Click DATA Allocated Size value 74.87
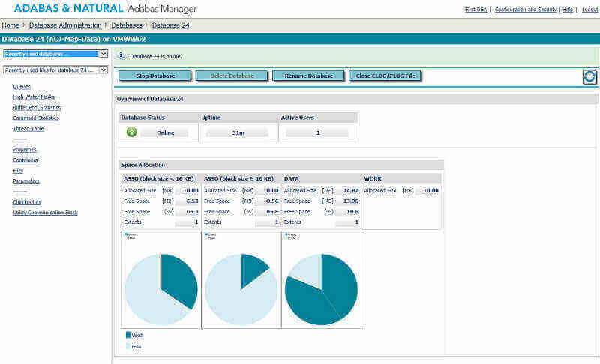The width and height of the screenshot is (600, 364). click(x=350, y=190)
